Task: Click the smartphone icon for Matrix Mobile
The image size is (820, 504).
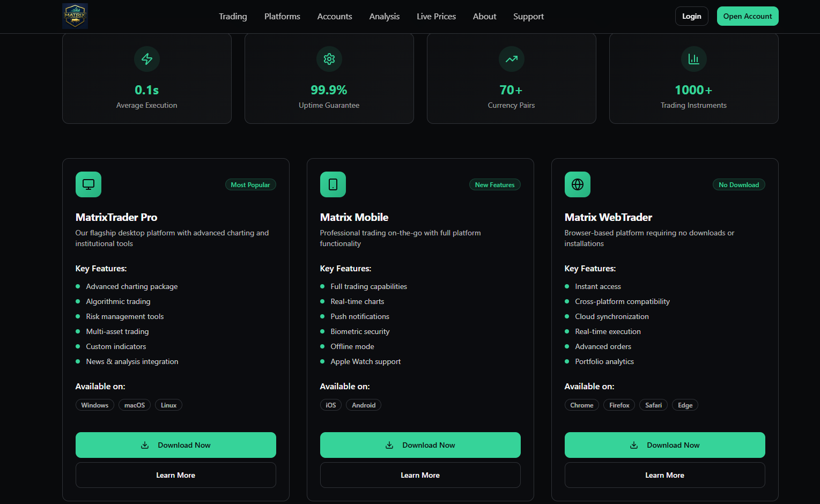Action: coord(333,184)
